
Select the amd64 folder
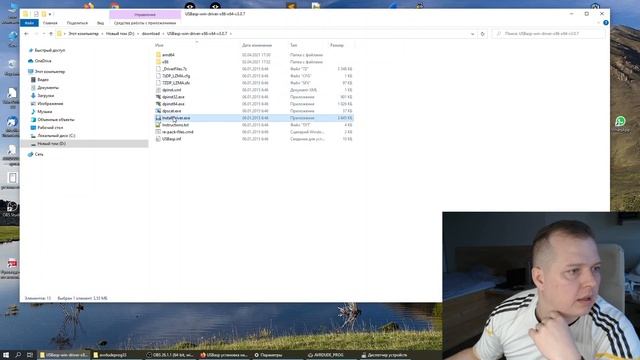click(168, 55)
